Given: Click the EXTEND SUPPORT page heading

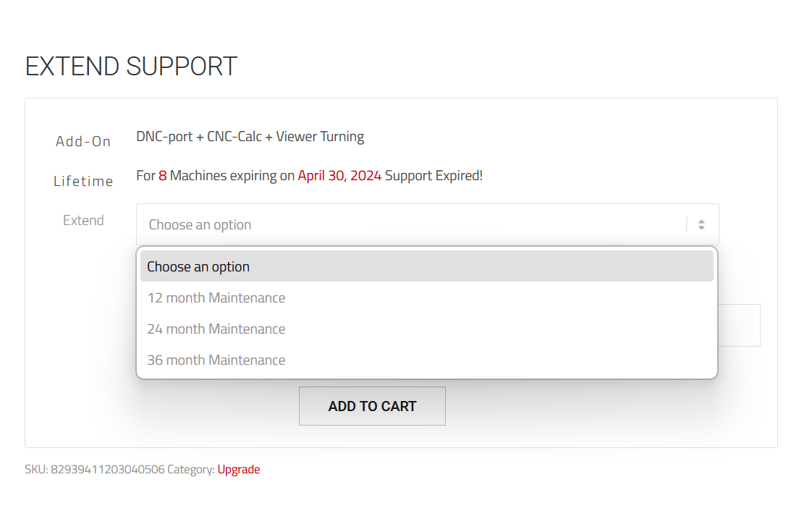Looking at the screenshot, I should [131, 67].
